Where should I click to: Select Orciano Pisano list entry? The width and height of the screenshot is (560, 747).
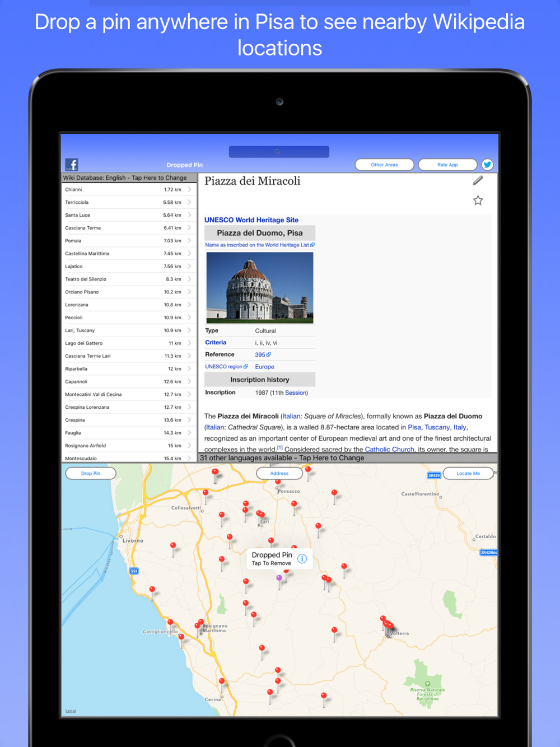129,292
